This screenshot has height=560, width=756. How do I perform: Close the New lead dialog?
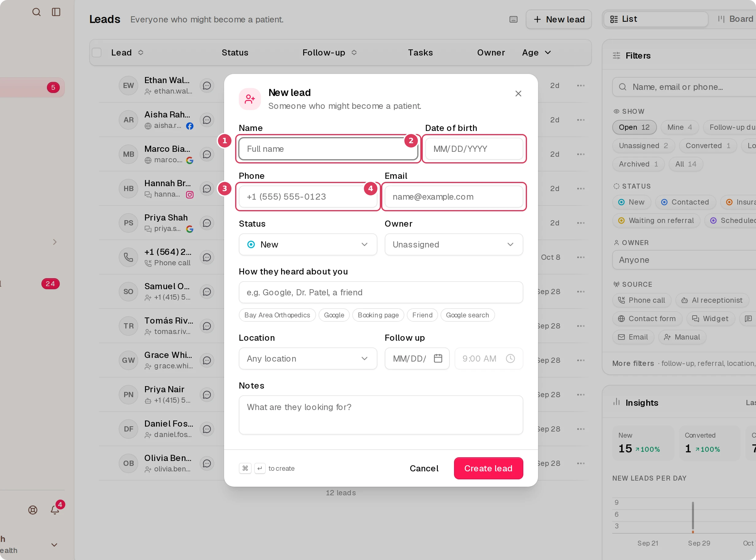(x=518, y=94)
